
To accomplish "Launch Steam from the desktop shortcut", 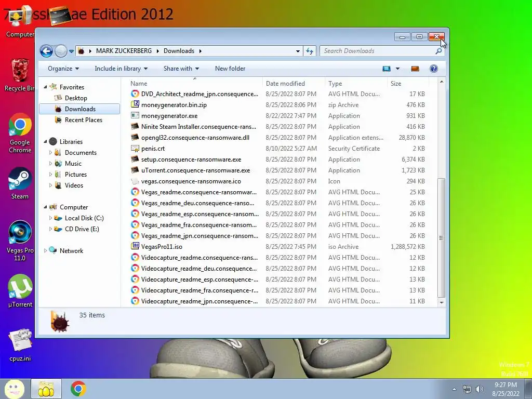I will (20, 183).
